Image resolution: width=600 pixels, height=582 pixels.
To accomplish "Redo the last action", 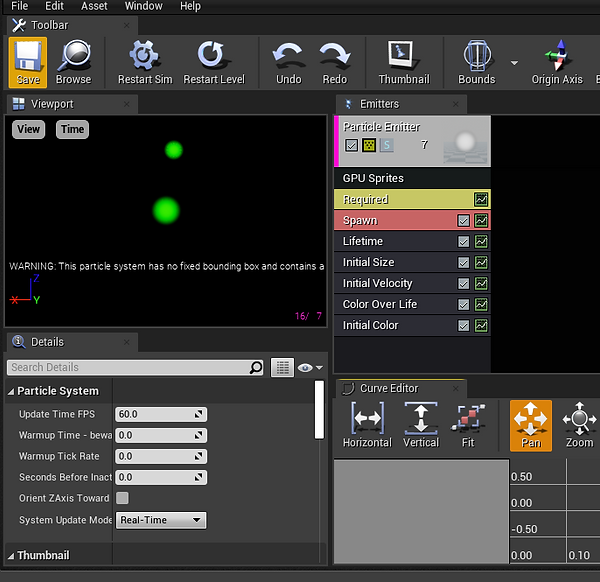I will (x=334, y=62).
